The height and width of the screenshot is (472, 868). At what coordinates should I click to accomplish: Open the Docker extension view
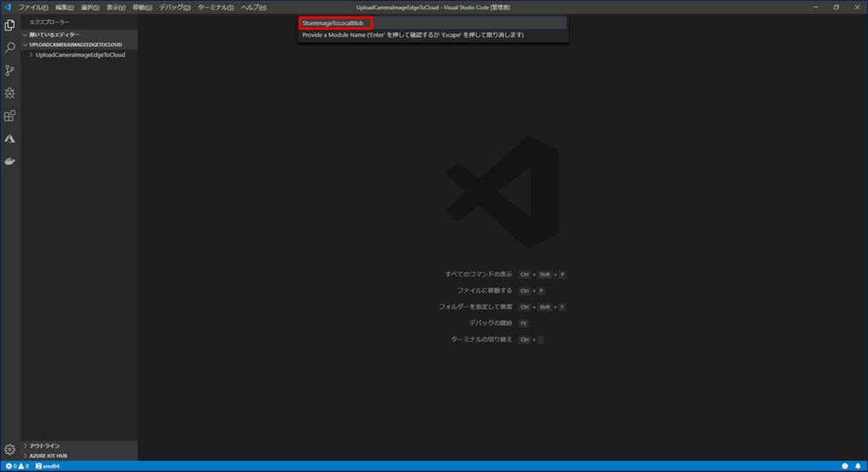tap(9, 161)
